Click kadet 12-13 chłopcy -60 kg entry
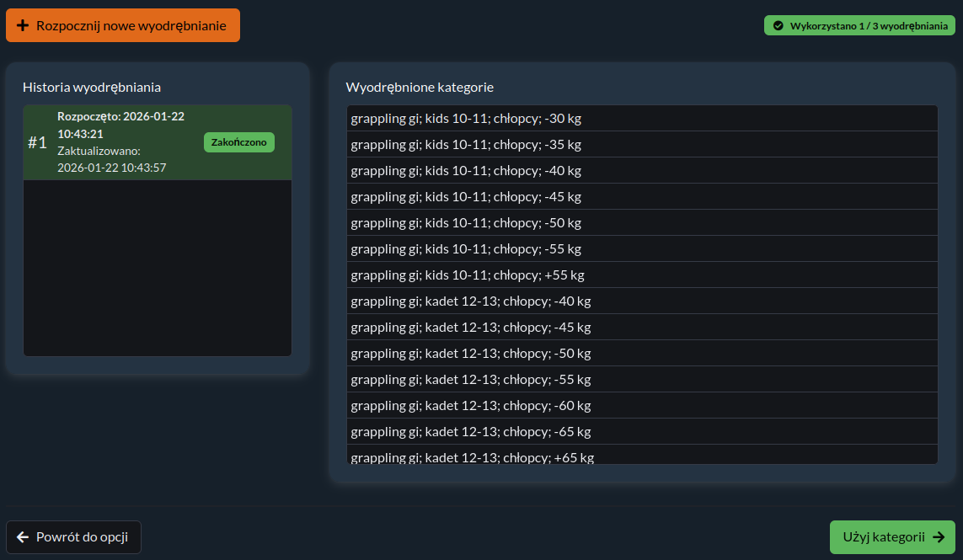The height and width of the screenshot is (560, 963). 641,406
